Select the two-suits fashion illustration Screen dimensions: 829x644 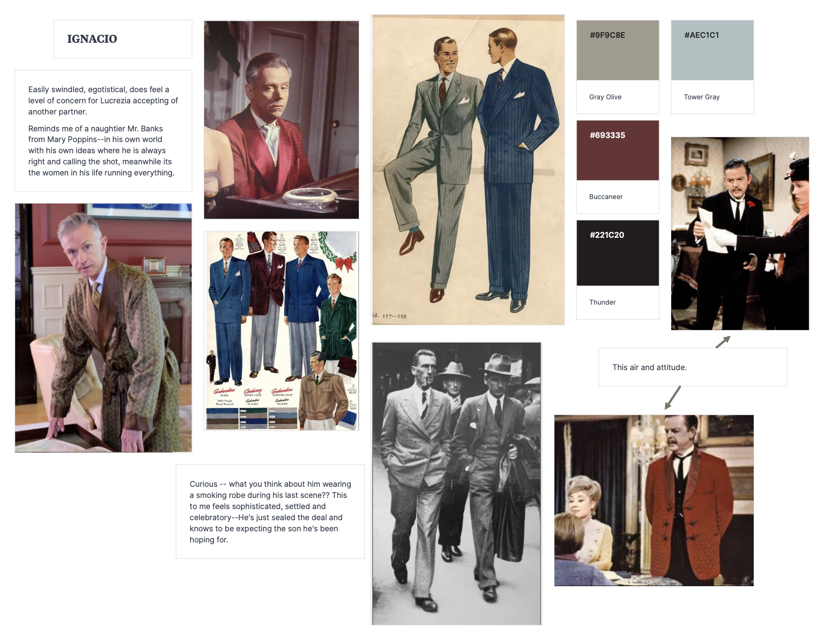click(x=468, y=170)
